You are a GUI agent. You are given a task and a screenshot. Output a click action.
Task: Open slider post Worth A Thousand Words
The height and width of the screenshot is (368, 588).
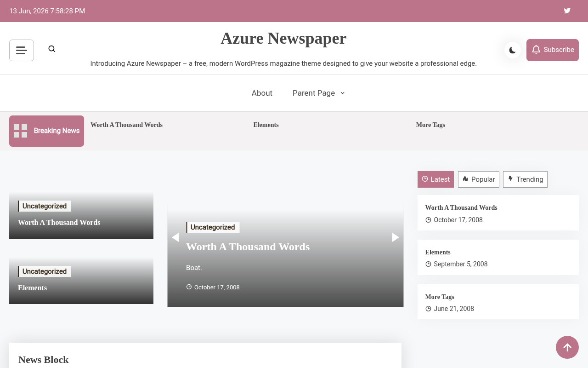248,247
